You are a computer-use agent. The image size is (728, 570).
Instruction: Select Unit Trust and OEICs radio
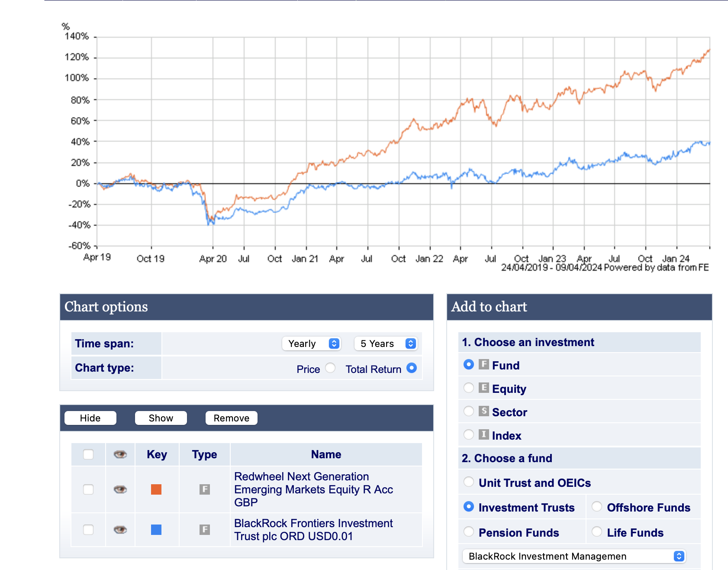click(x=469, y=482)
